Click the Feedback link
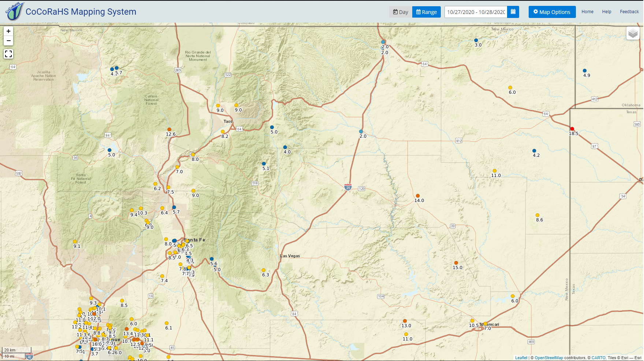The height and width of the screenshot is (361, 644). pyautogui.click(x=629, y=12)
